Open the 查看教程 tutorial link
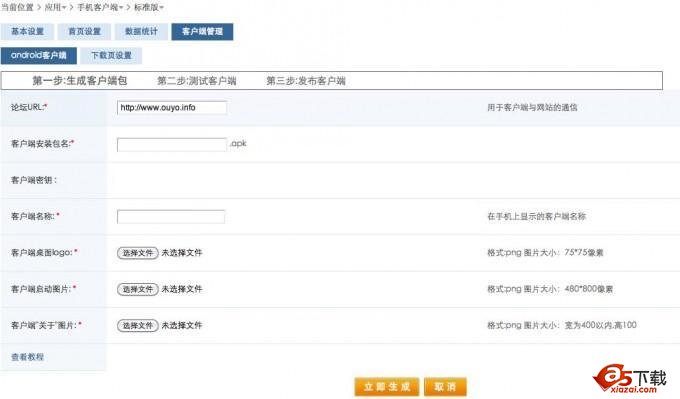Image resolution: width=680 pixels, height=399 pixels. pos(27,357)
